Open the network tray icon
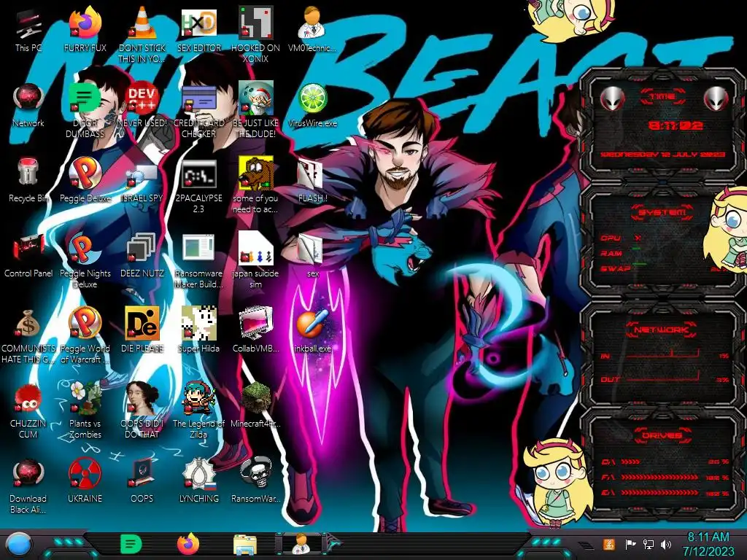The image size is (747, 560). (x=649, y=544)
